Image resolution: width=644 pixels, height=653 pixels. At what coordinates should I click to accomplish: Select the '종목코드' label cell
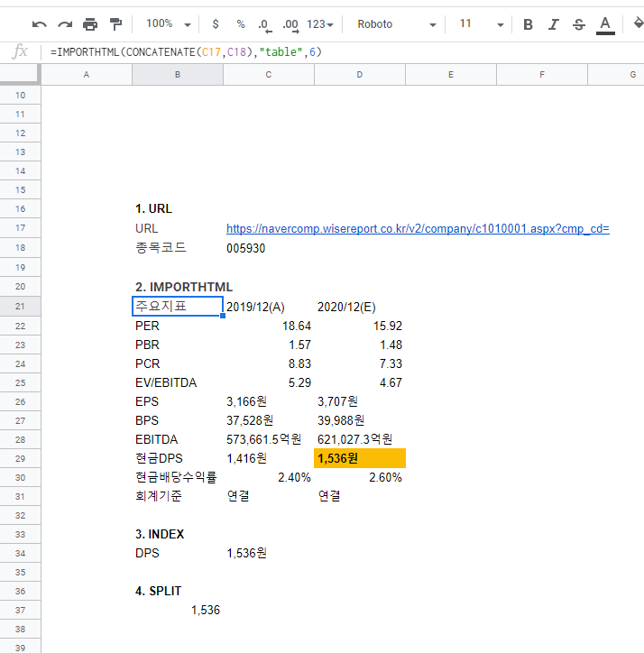click(178, 248)
